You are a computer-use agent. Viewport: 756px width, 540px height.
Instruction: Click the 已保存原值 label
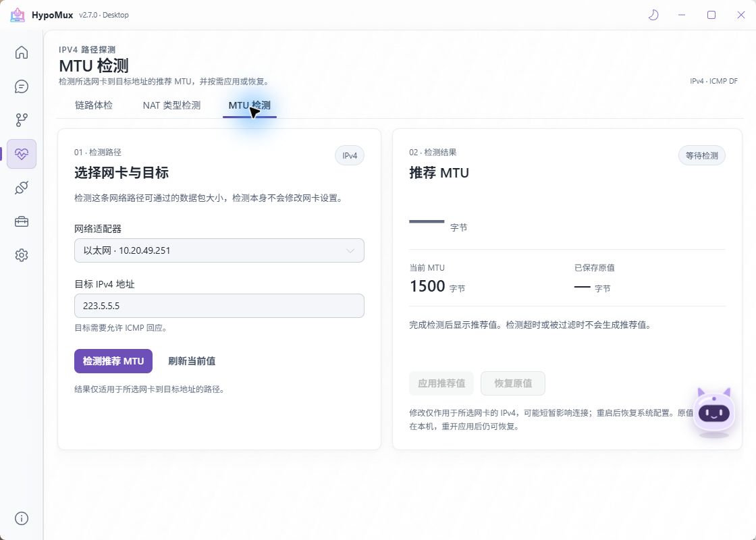(595, 267)
